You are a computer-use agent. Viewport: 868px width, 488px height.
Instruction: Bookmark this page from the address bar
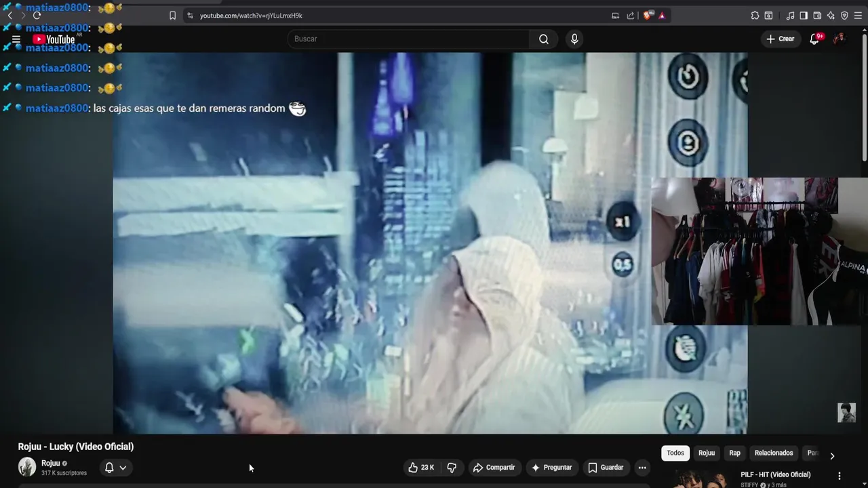point(172,16)
